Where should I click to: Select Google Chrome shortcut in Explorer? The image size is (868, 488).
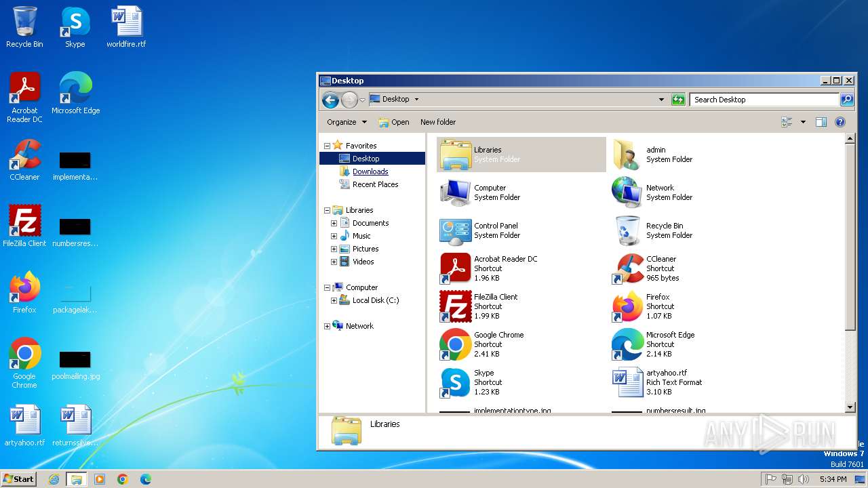(521, 344)
